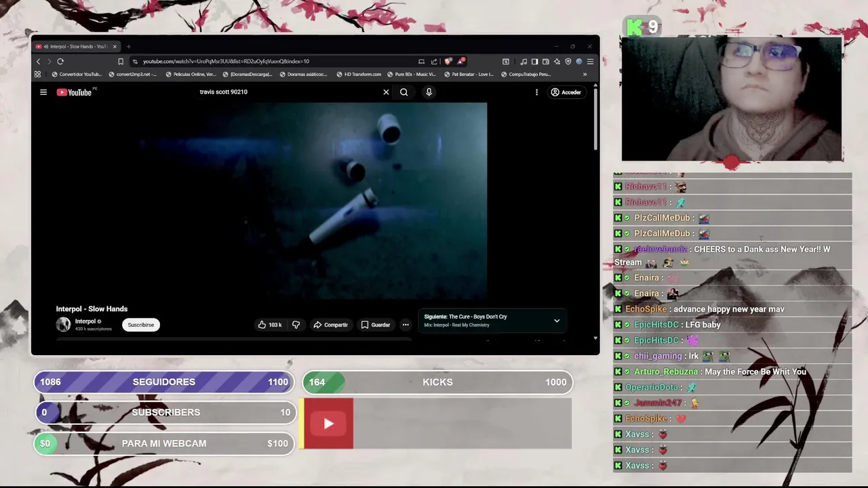868x488 pixels.
Task: Click the page vertical scrollbar
Action: (x=595, y=119)
